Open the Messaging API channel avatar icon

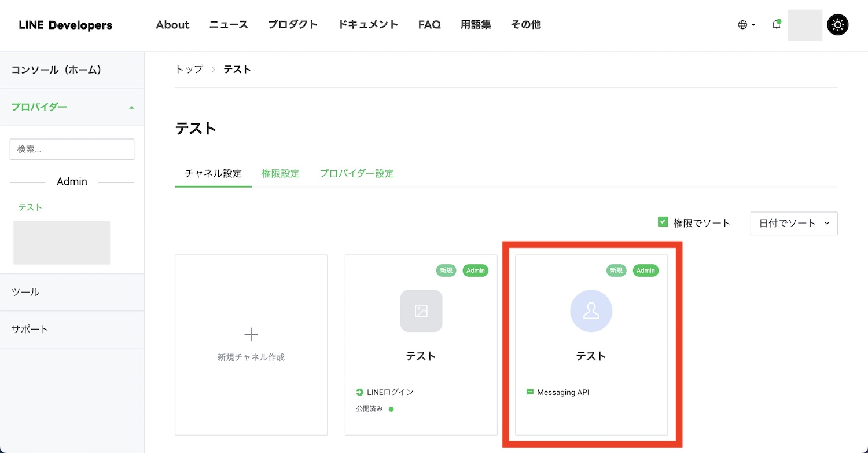click(x=591, y=311)
